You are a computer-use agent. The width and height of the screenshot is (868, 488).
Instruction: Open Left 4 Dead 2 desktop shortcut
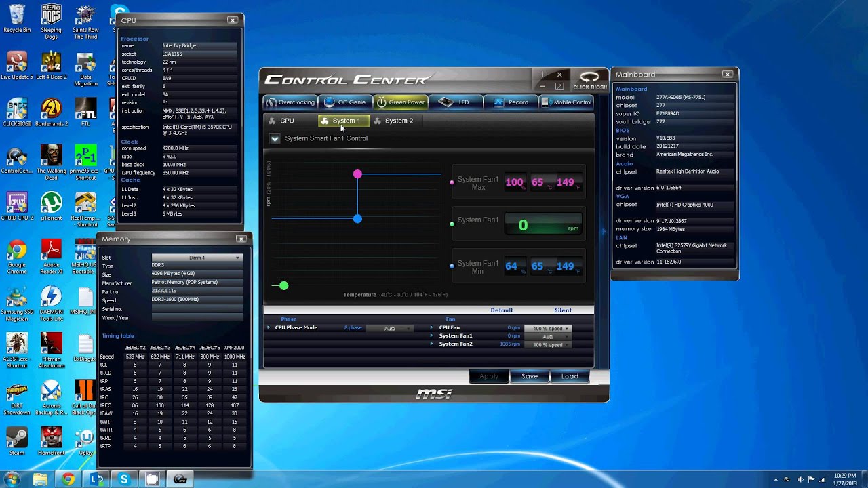tap(52, 66)
